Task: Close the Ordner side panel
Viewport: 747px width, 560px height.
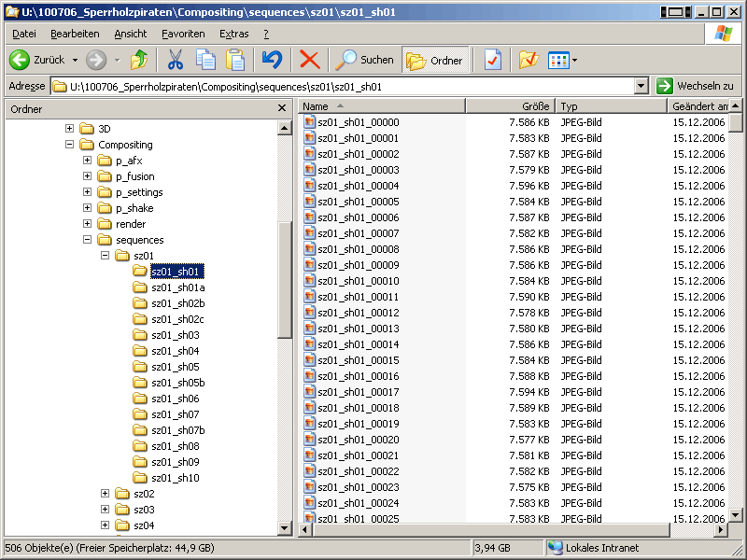Action: [282, 109]
